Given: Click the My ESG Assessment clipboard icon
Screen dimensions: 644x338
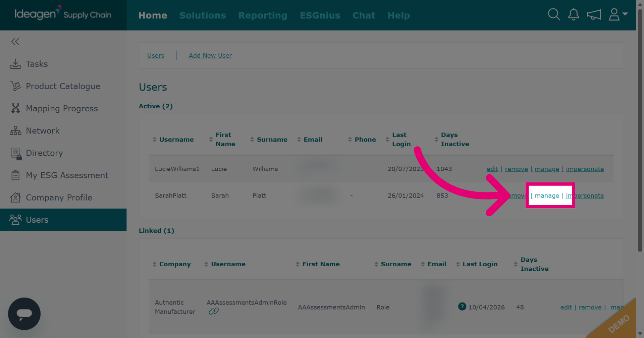Looking at the screenshot, I should point(15,175).
